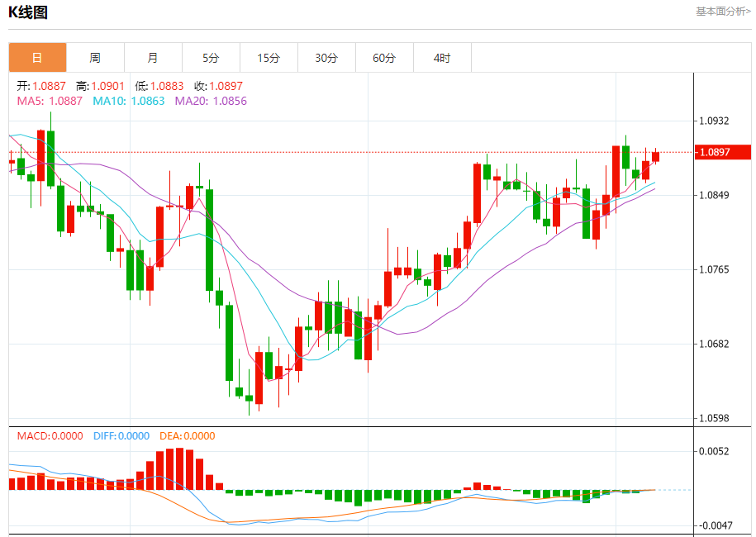Switch to the 月 monthly tab

point(153,58)
